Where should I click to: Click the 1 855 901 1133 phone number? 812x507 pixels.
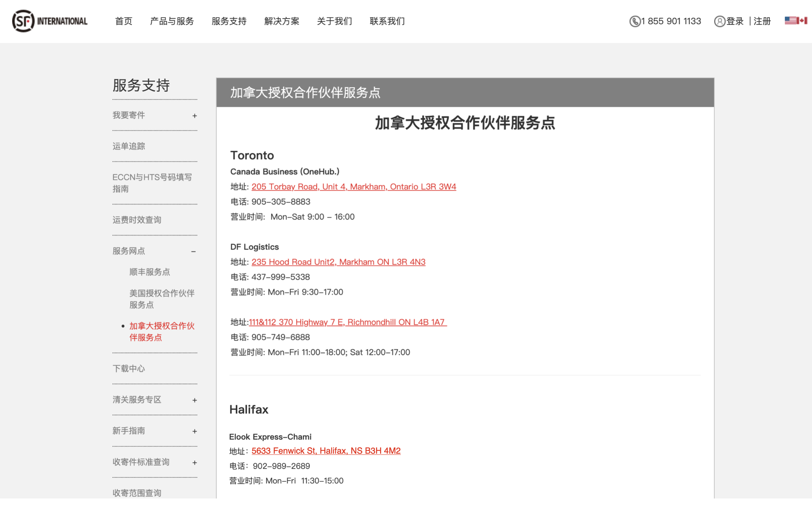[x=671, y=21]
